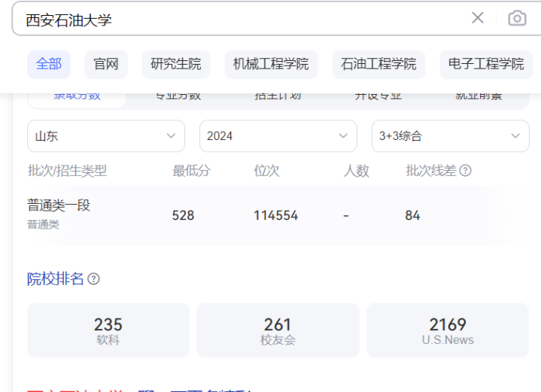The image size is (541, 392).
Task: Open camera image search icon
Action: [517, 18]
